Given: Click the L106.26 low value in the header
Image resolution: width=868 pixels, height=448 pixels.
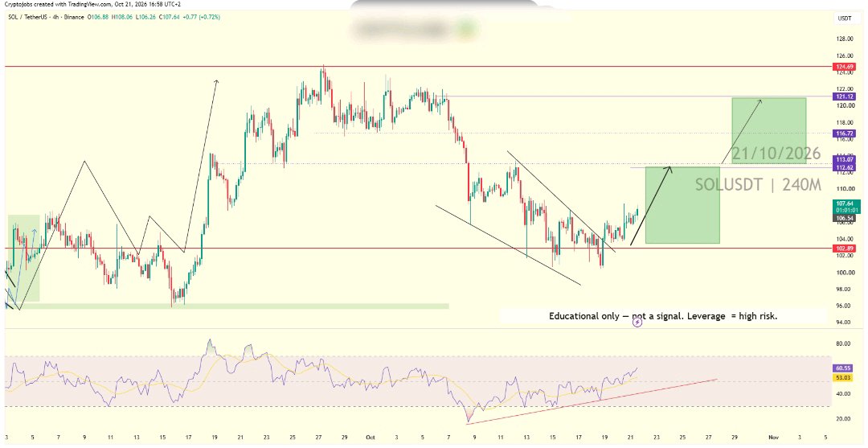Looking at the screenshot, I should point(145,17).
